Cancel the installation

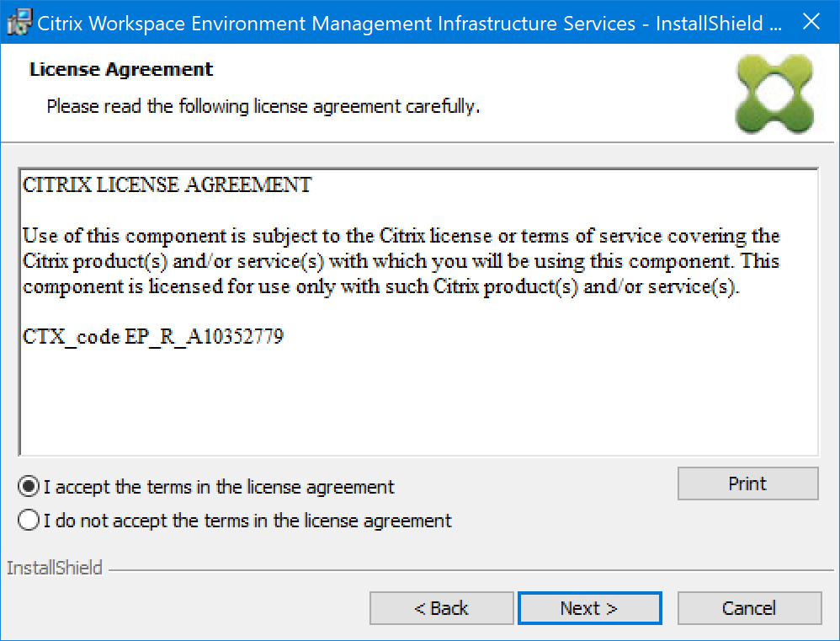click(749, 608)
